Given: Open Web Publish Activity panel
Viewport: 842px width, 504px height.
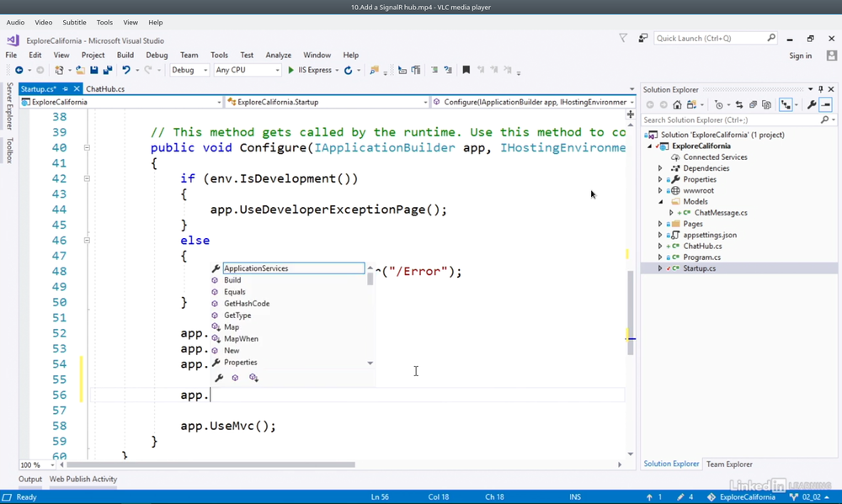Looking at the screenshot, I should [x=83, y=480].
